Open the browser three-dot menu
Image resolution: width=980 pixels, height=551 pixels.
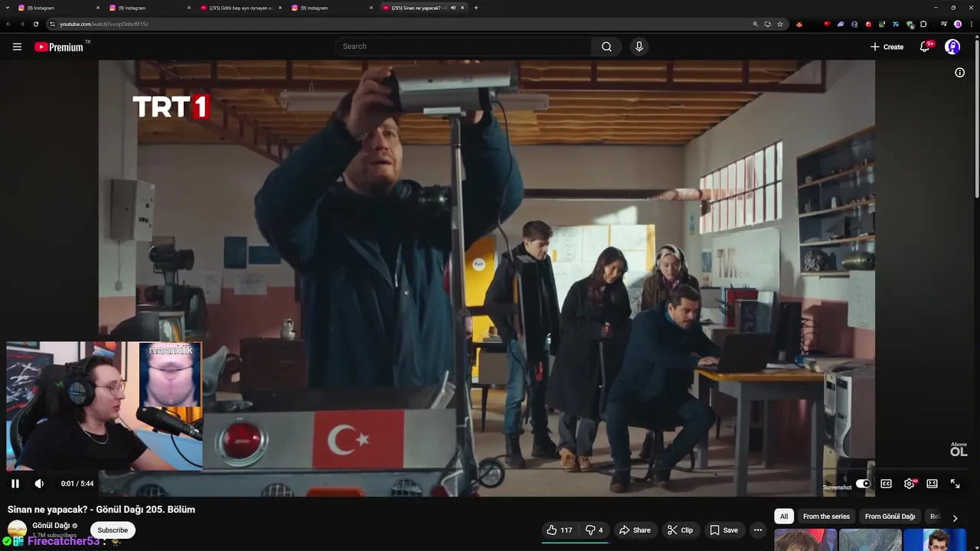click(972, 24)
